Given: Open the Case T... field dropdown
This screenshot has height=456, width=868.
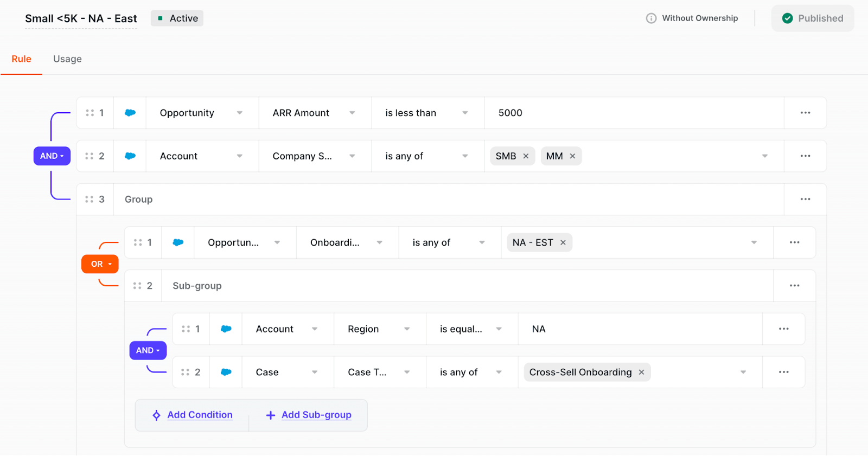Looking at the screenshot, I should click(380, 372).
